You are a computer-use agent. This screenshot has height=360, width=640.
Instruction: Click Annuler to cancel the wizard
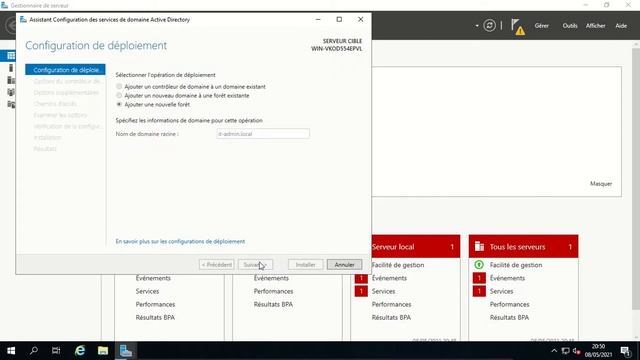point(344,264)
